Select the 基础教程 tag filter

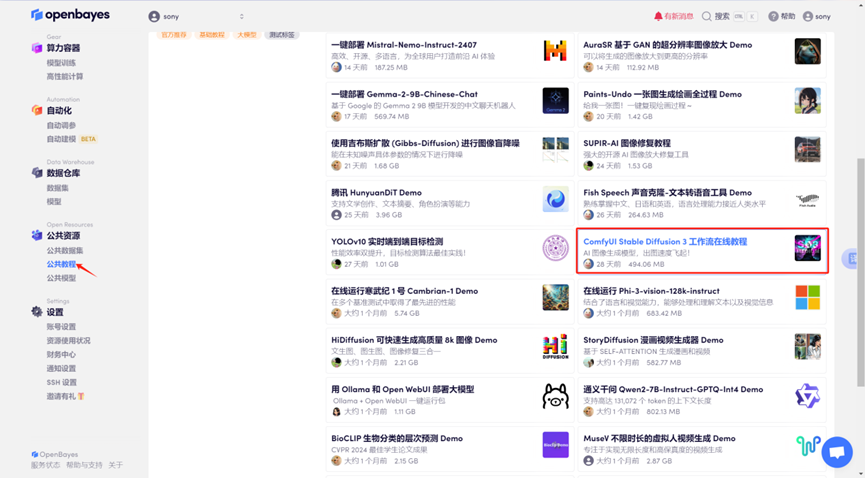coord(212,35)
